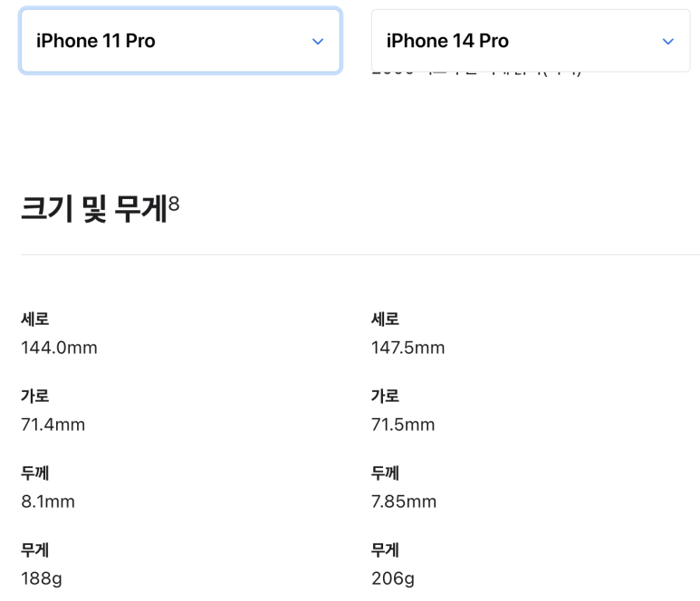Select the 147.5mm height value
700x601 pixels.
coord(408,348)
